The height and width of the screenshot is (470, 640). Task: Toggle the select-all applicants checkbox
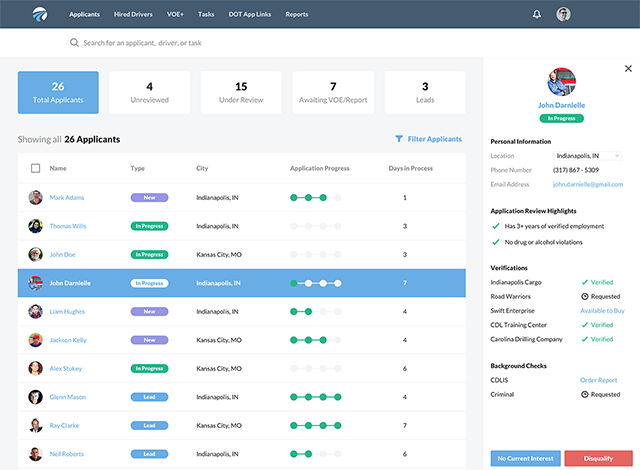[36, 168]
